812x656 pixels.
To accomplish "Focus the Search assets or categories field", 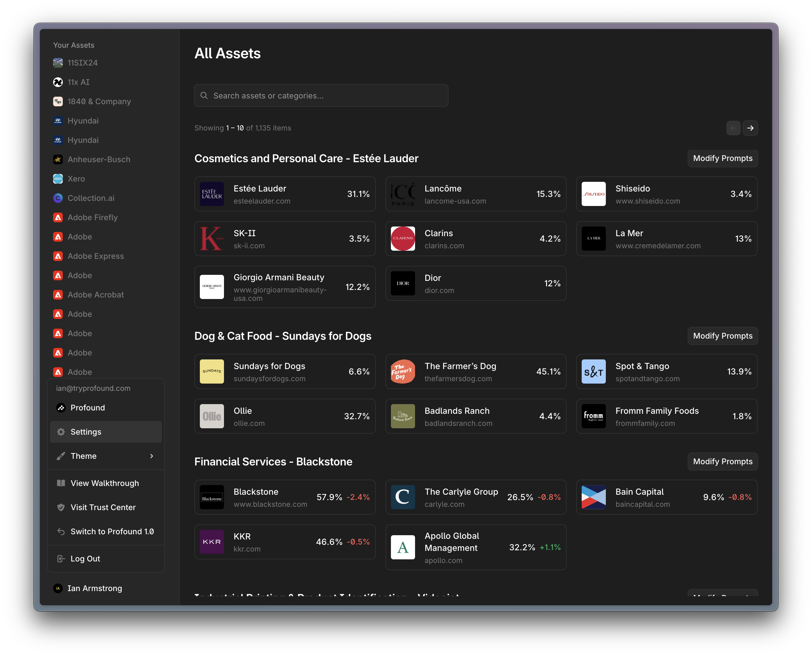I will click(x=321, y=96).
